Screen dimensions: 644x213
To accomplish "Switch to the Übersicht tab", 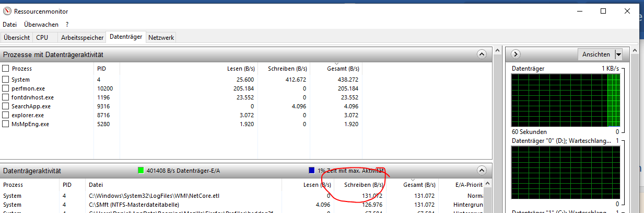I will tap(17, 38).
